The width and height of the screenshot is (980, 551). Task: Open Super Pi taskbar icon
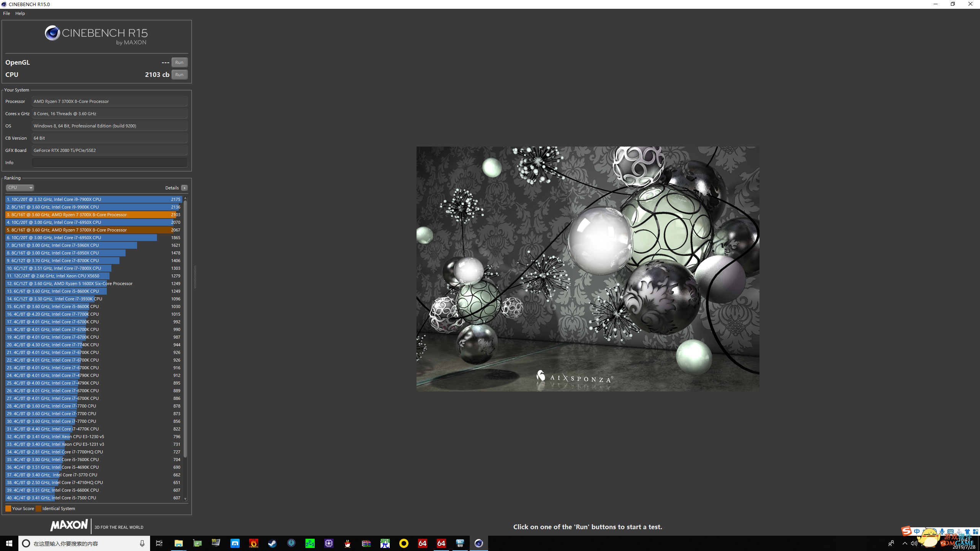pos(385,543)
